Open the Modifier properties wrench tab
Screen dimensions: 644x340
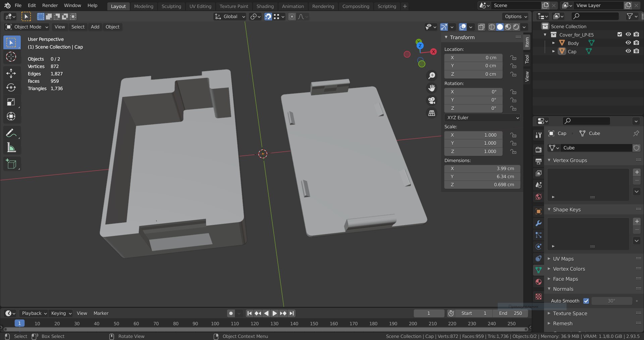[x=538, y=223]
